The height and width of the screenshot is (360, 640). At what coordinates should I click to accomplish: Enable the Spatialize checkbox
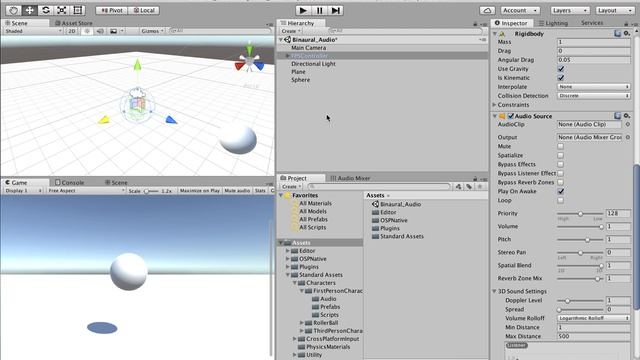tap(560, 156)
